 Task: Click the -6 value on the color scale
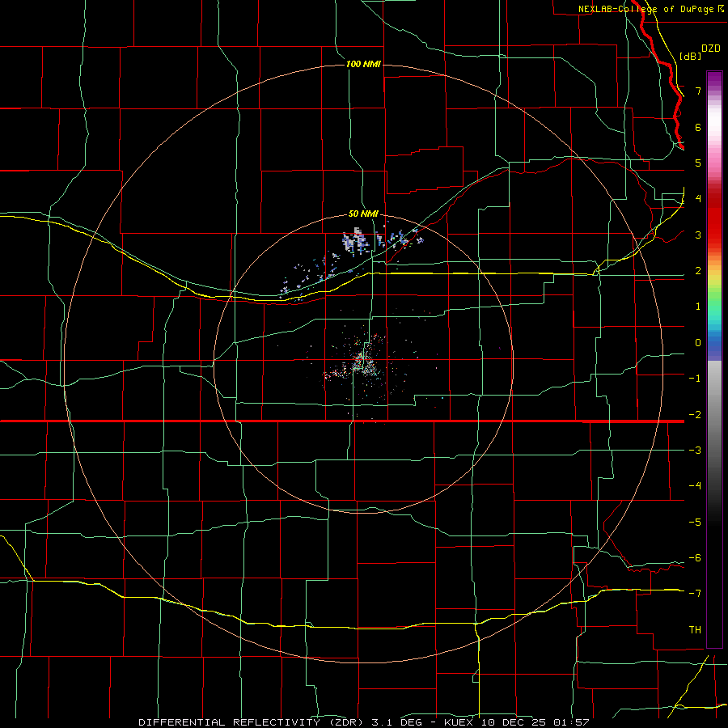tap(695, 558)
